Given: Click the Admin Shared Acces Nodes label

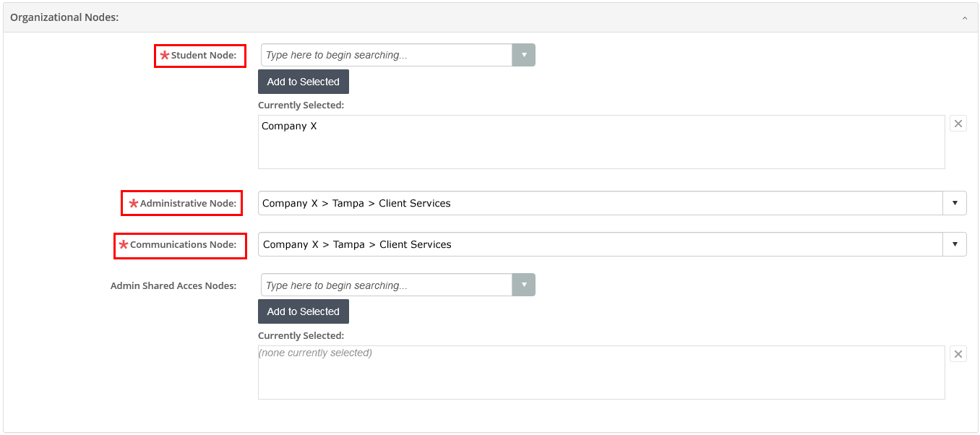Looking at the screenshot, I should (x=173, y=286).
